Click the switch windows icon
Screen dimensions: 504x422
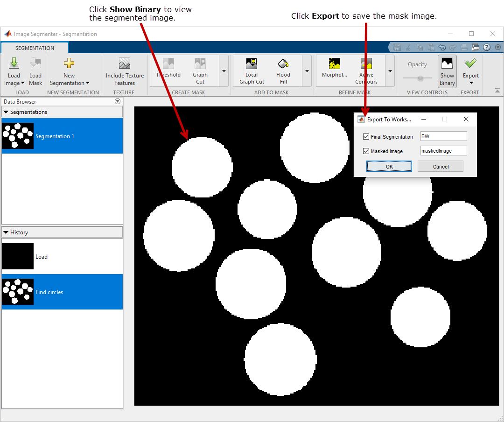(476, 47)
